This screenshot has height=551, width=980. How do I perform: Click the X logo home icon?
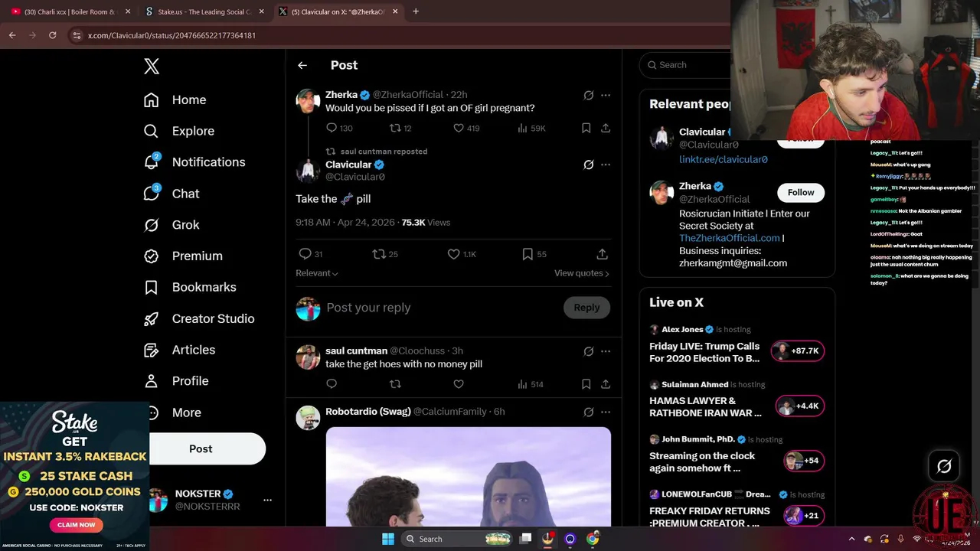click(x=152, y=67)
